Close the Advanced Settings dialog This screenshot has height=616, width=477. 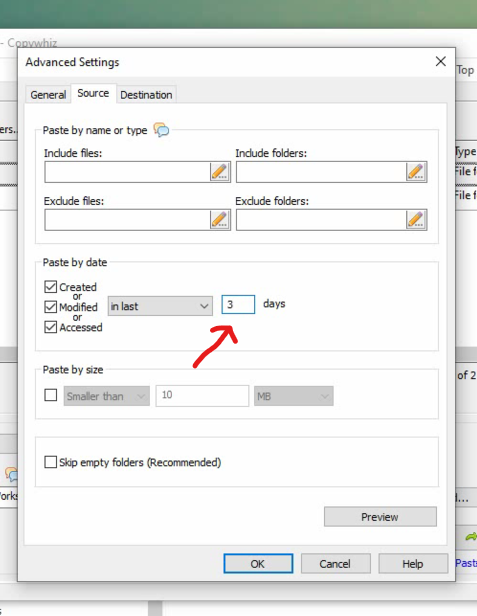click(440, 61)
